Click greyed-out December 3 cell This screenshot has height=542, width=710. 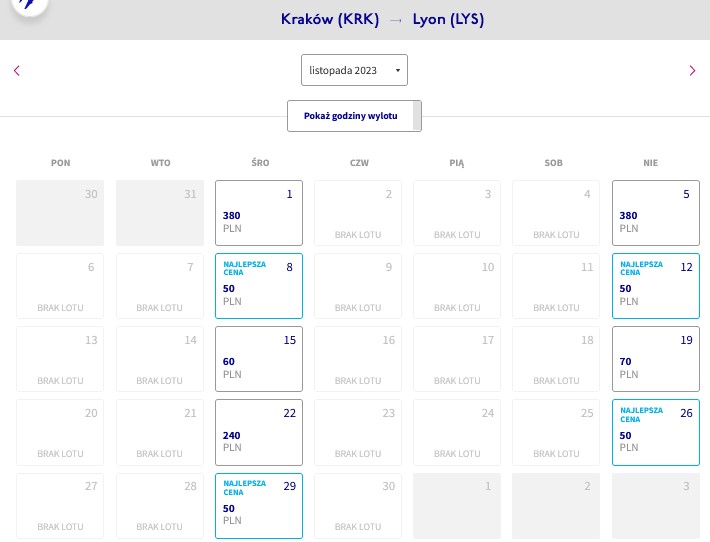point(656,506)
